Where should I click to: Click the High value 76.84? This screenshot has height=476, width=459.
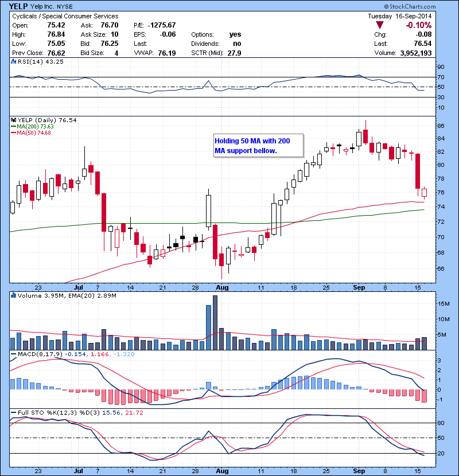(56, 34)
